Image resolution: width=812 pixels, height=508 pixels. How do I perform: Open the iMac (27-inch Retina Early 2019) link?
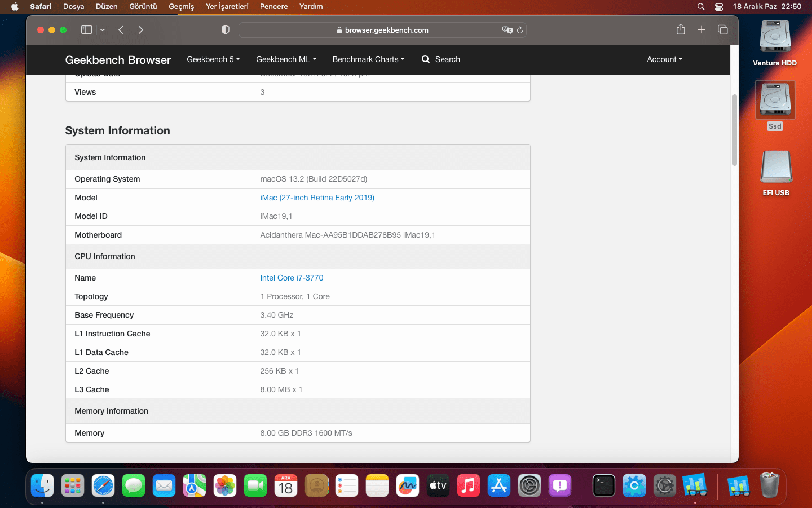tap(317, 198)
